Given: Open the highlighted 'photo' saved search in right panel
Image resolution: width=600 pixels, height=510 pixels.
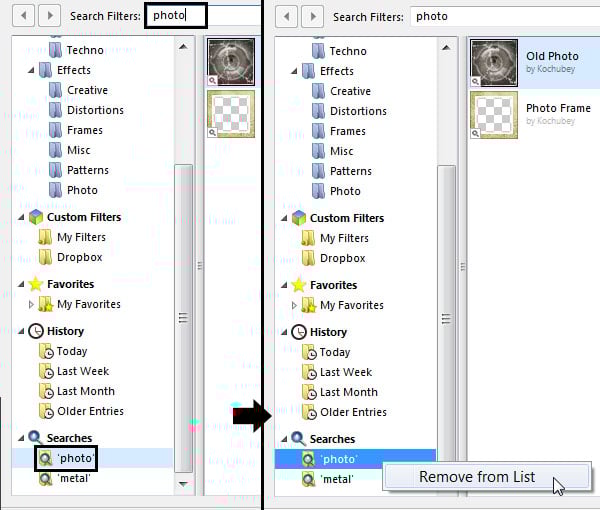Looking at the screenshot, I should coord(338,459).
